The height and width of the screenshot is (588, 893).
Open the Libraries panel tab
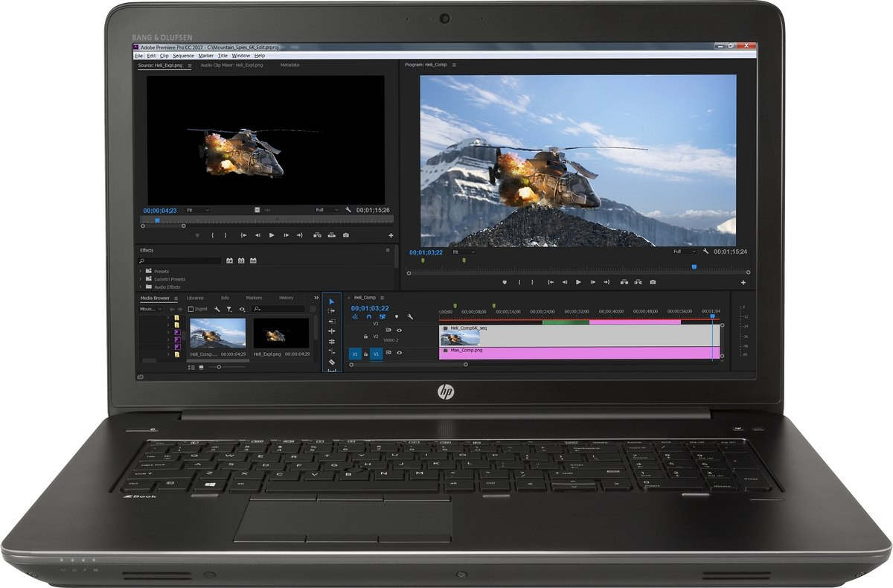pos(195,298)
